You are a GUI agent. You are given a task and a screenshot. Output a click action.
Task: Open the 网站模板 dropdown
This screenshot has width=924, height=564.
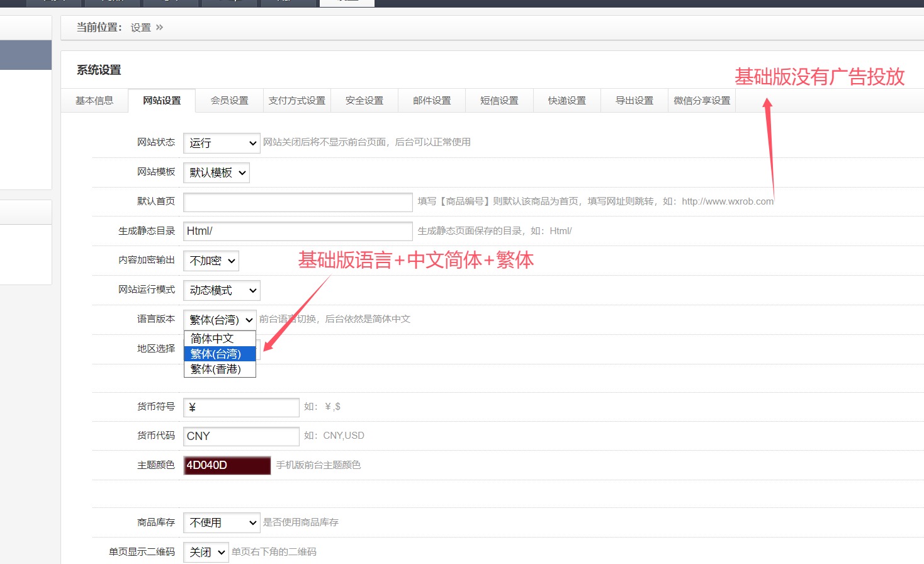click(217, 172)
